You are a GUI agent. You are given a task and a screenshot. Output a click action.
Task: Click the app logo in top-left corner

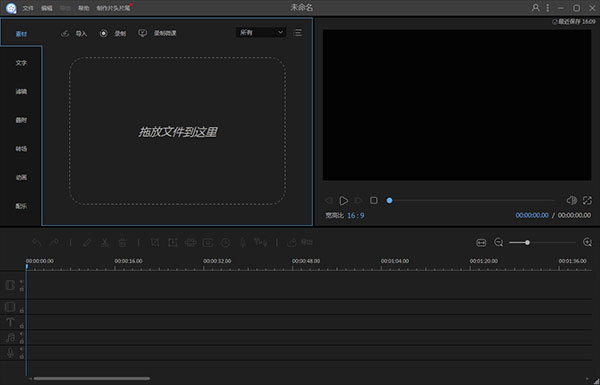11,8
